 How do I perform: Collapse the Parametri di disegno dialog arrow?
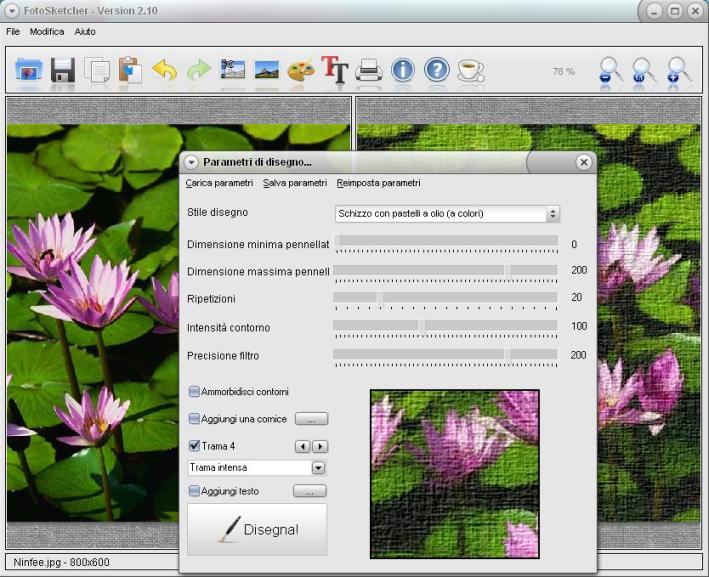(x=192, y=162)
